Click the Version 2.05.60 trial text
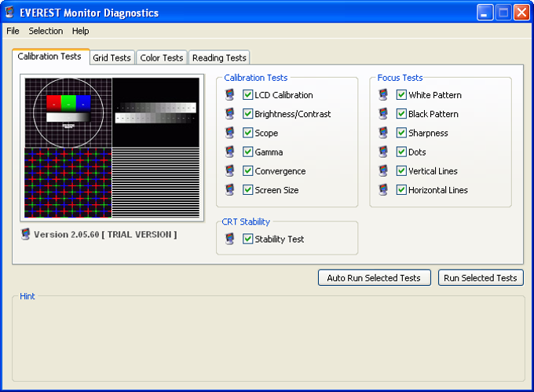The width and height of the screenshot is (534, 392). (105, 235)
